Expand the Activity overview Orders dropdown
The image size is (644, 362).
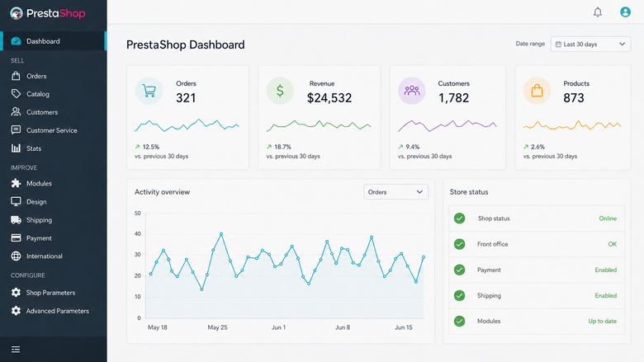(395, 192)
